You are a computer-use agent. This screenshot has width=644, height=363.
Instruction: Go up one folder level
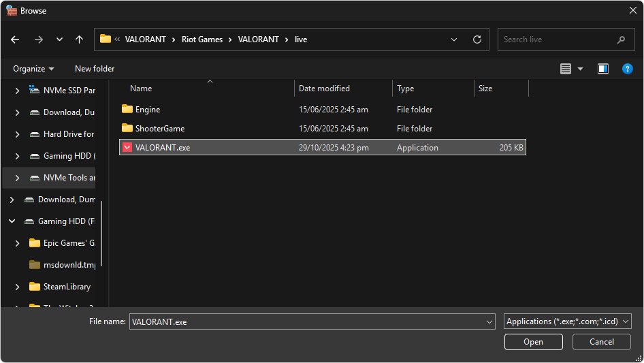pos(79,40)
